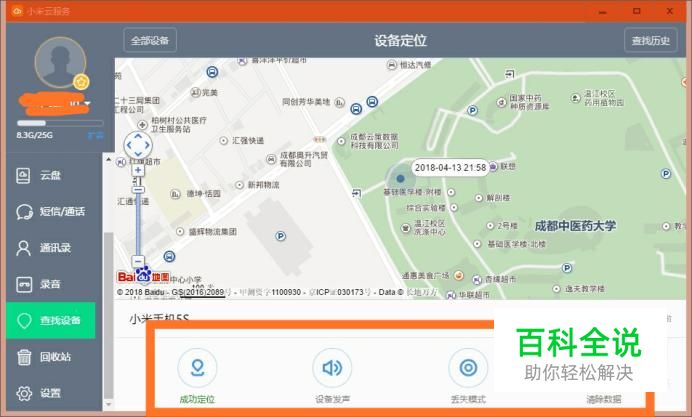The height and width of the screenshot is (417, 692).
Task: Click the 盛辉物流集团 map marker
Action: coord(180,232)
